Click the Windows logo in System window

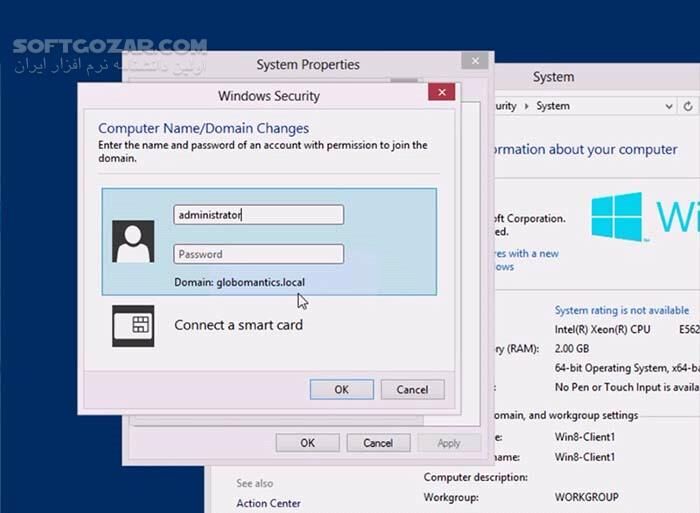pyautogui.click(x=617, y=217)
